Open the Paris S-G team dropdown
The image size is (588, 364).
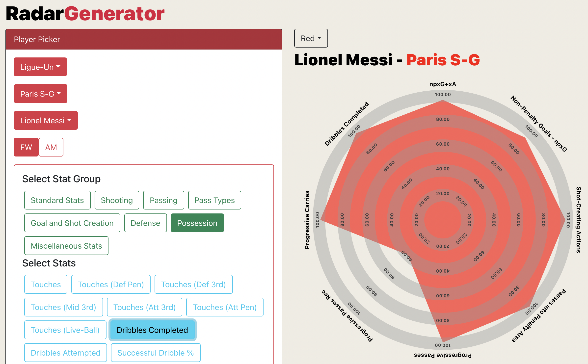pos(40,93)
